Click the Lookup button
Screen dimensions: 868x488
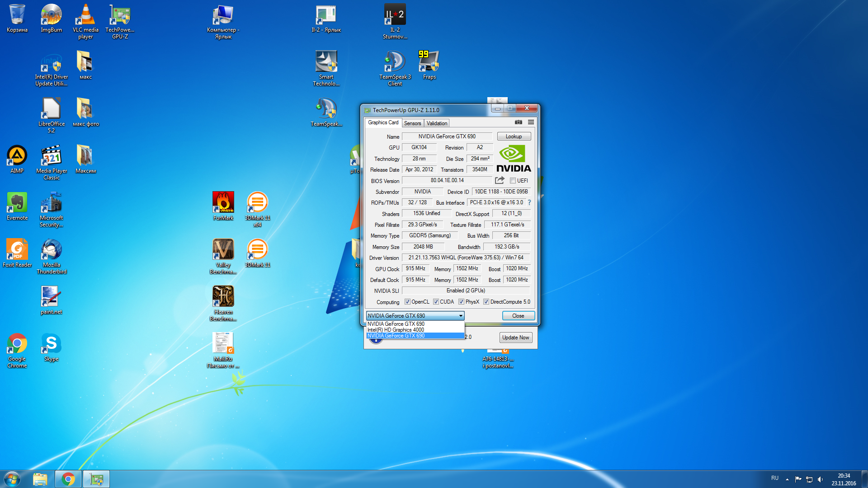pyautogui.click(x=514, y=136)
